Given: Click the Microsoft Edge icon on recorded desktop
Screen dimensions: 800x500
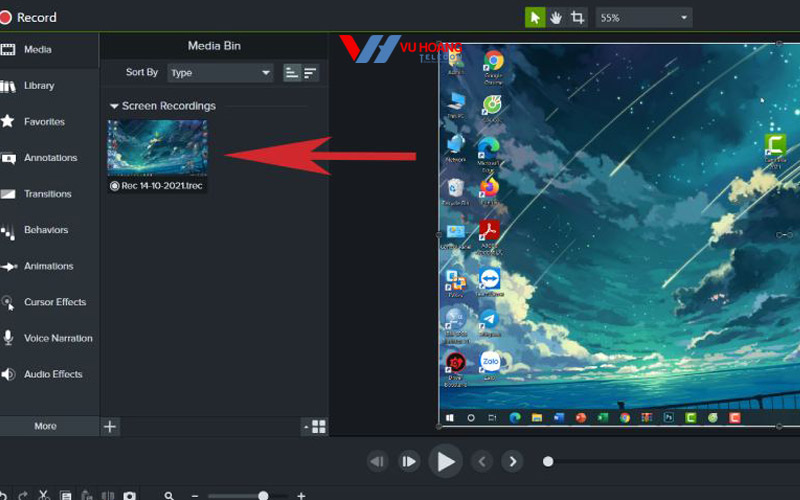Looking at the screenshot, I should point(489,149).
